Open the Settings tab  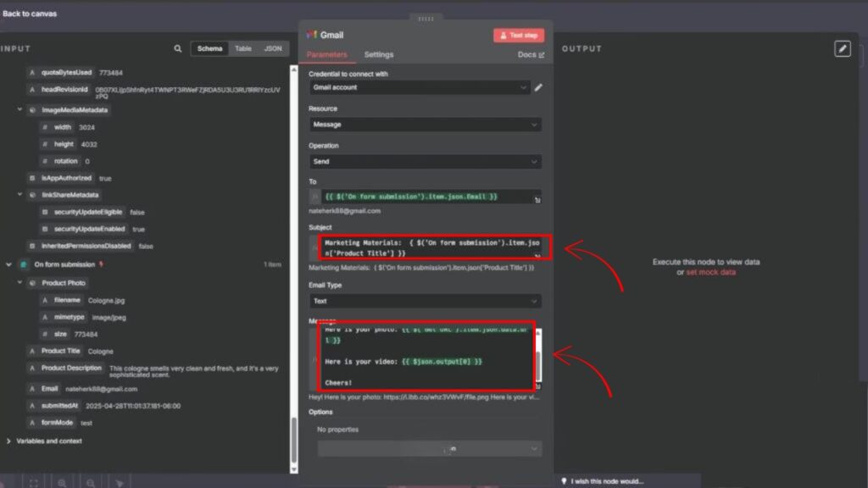[379, 55]
